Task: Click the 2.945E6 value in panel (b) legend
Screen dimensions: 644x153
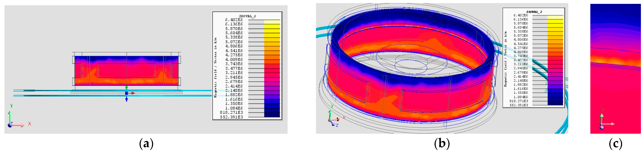Action: click(521, 68)
